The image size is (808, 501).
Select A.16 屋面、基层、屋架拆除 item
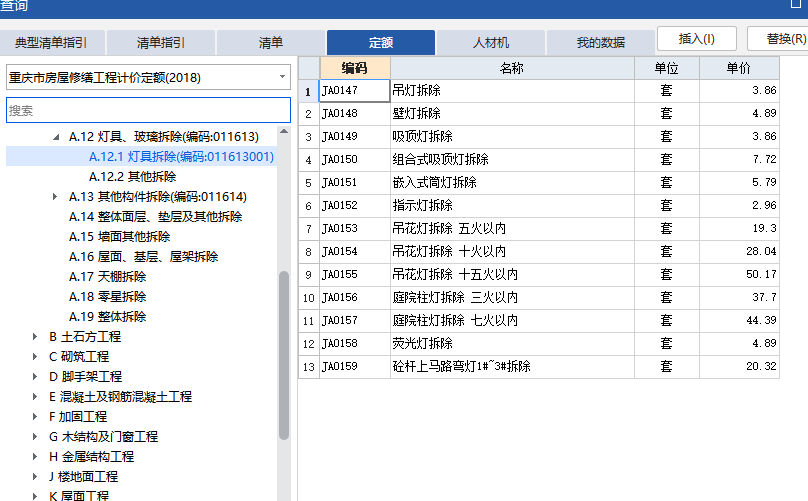(144, 257)
